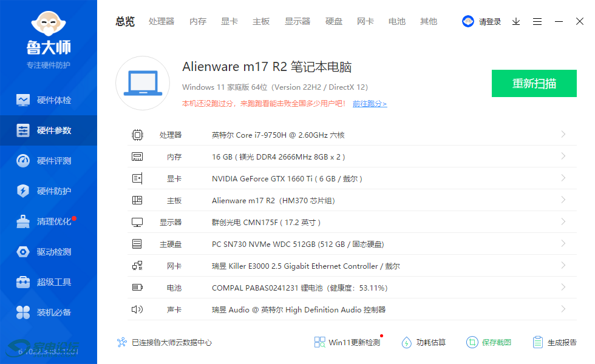
Task: Click the 内存 RAM module icon
Action: [137, 157]
